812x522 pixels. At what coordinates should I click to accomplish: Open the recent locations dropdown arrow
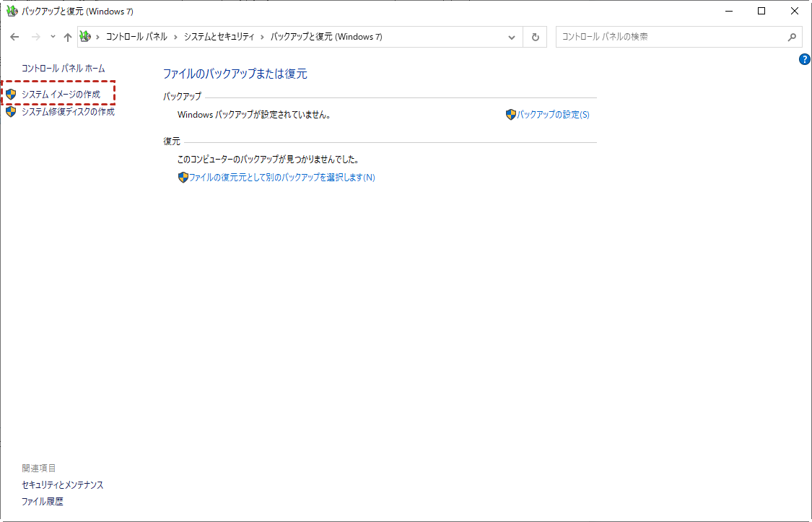(x=53, y=37)
